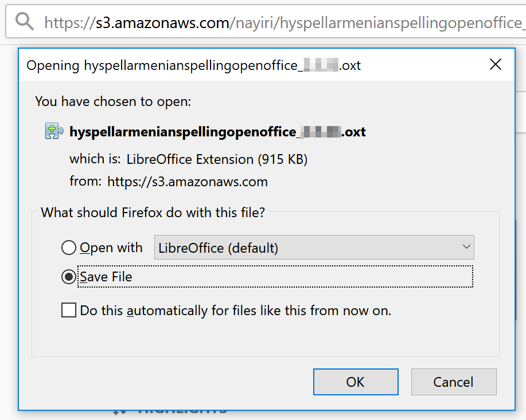This screenshot has height=420, width=526.
Task: Click the puzzle-piece extension file icon
Action: point(54,131)
